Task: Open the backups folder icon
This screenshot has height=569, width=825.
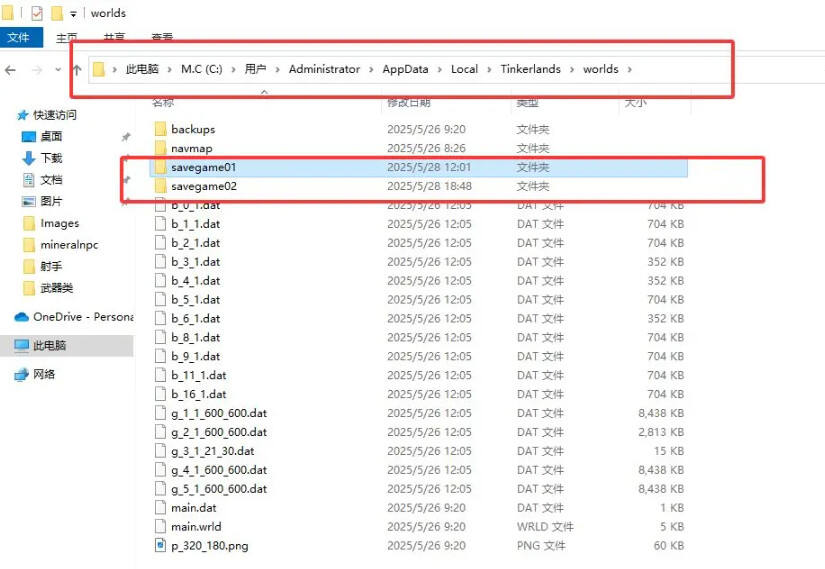Action: click(160, 129)
